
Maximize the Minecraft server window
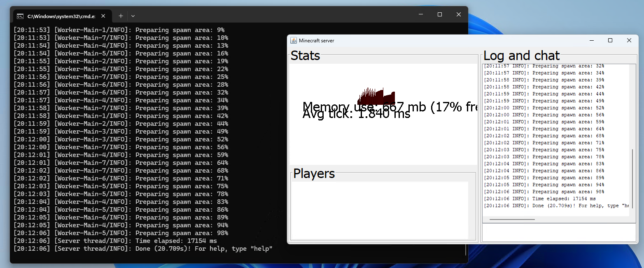click(x=610, y=40)
